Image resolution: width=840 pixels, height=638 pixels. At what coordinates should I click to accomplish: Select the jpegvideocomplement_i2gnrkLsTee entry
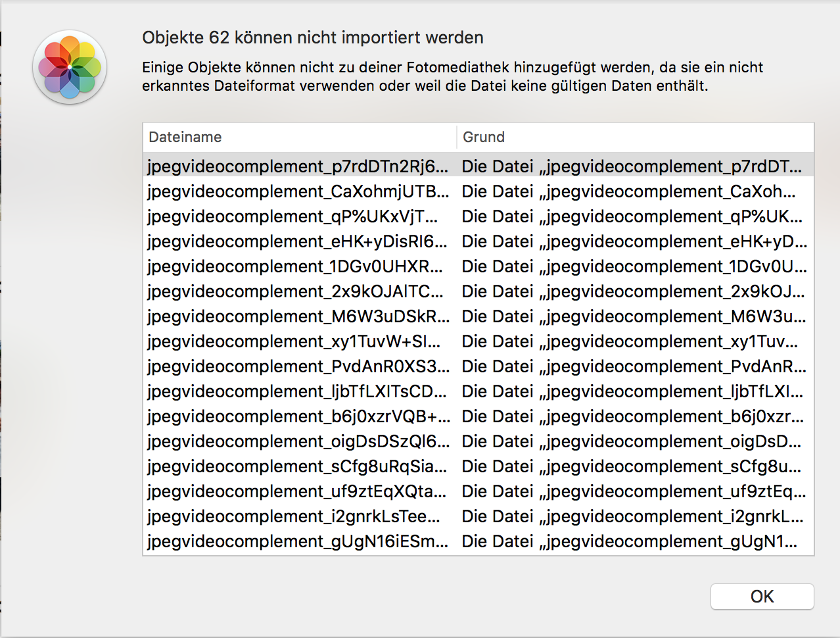tap(294, 516)
